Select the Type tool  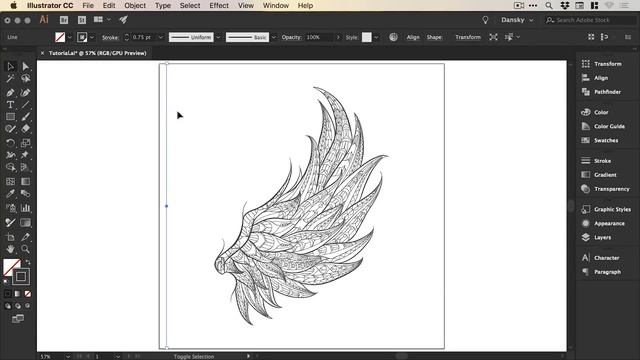(x=10, y=104)
